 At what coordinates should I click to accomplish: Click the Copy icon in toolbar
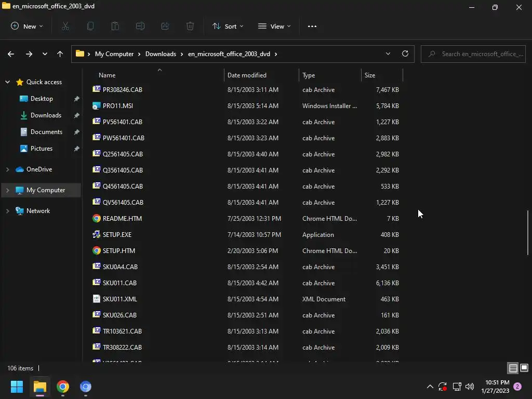[x=90, y=26]
